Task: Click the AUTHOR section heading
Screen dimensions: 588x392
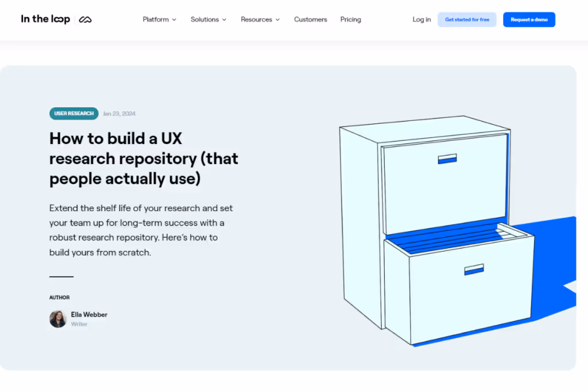Action: click(59, 297)
